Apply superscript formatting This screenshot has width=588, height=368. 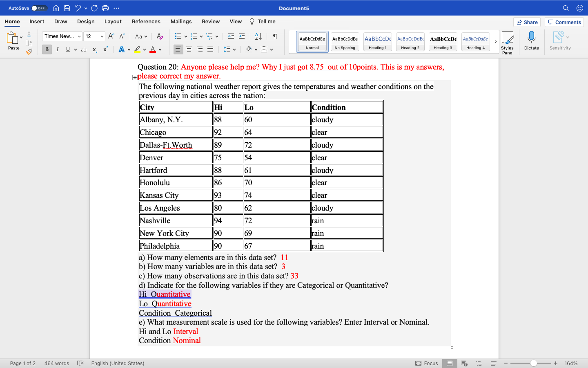click(x=105, y=49)
